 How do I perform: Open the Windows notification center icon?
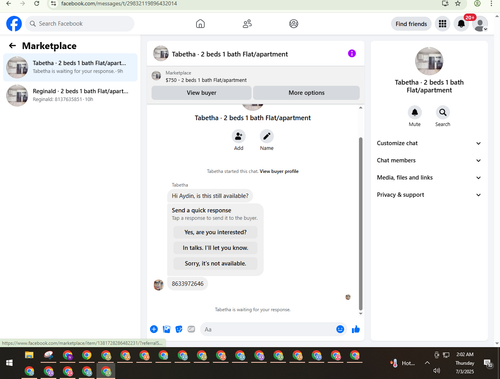point(488,363)
